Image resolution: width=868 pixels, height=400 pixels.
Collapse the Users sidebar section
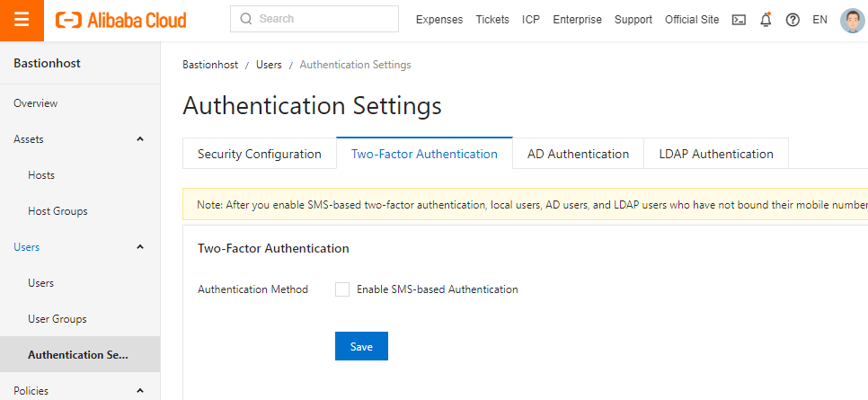pos(140,247)
